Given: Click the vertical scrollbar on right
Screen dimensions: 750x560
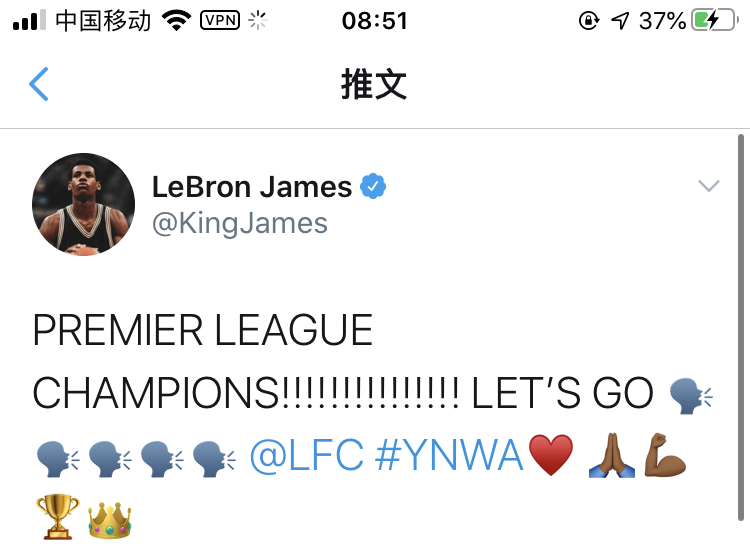Looking at the screenshot, I should [741, 327].
